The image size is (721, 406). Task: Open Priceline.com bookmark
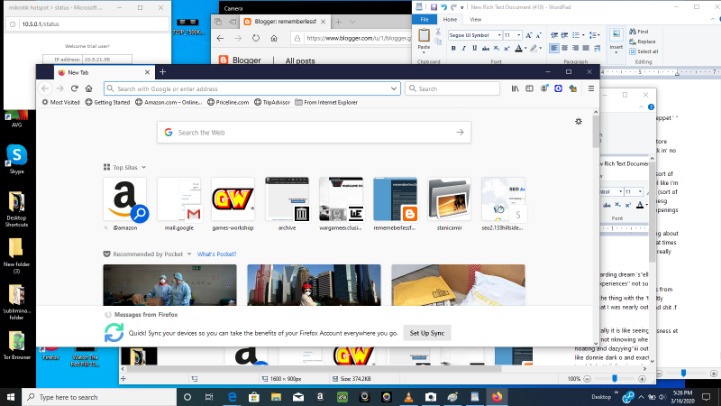point(228,102)
